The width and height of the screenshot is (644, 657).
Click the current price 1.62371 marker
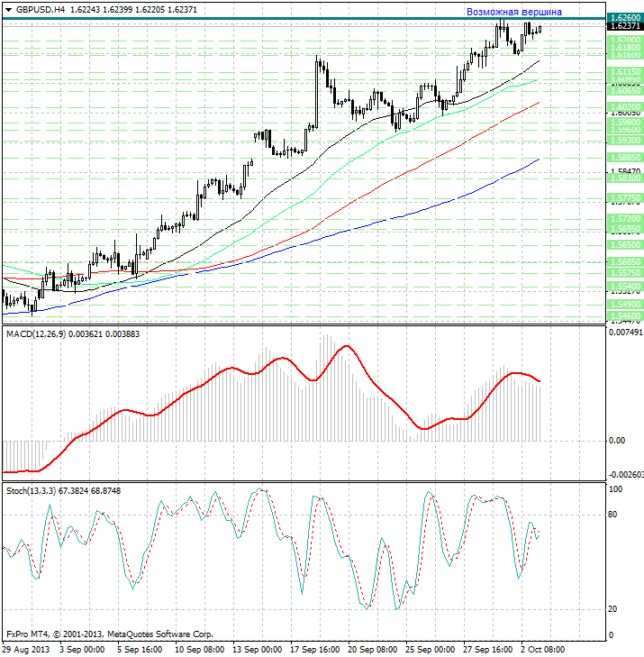click(624, 27)
